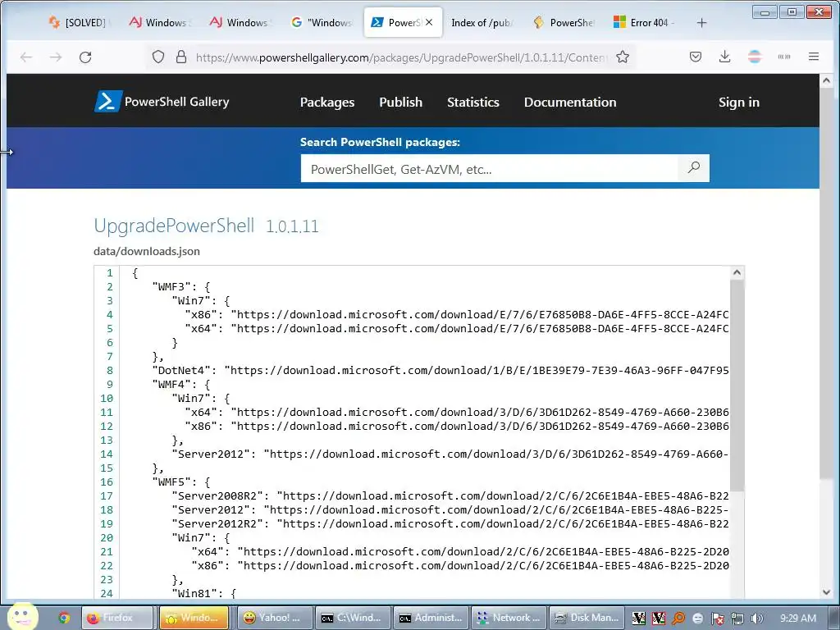Open the Firefox hamburger menu
The width and height of the screenshot is (840, 630).
tap(813, 57)
